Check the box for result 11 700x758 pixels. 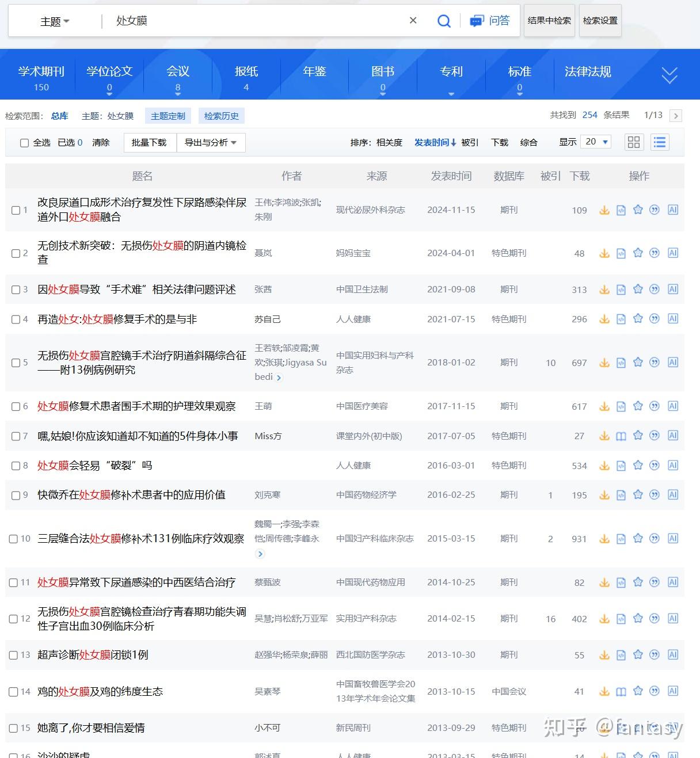(13, 582)
